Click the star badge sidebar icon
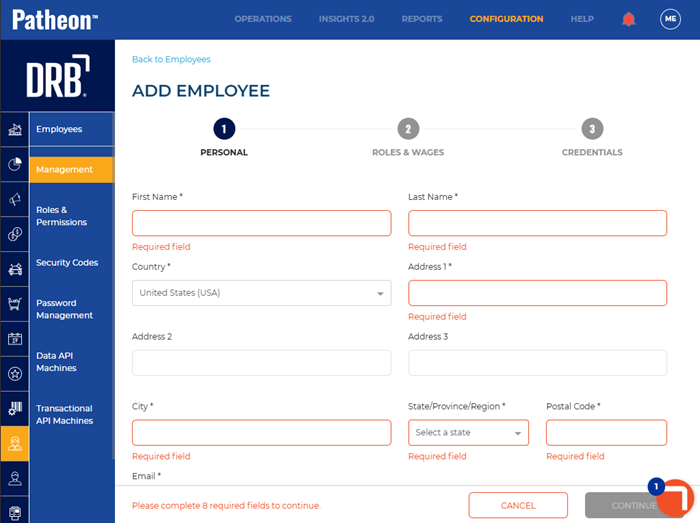This screenshot has width=700, height=523. 15,374
